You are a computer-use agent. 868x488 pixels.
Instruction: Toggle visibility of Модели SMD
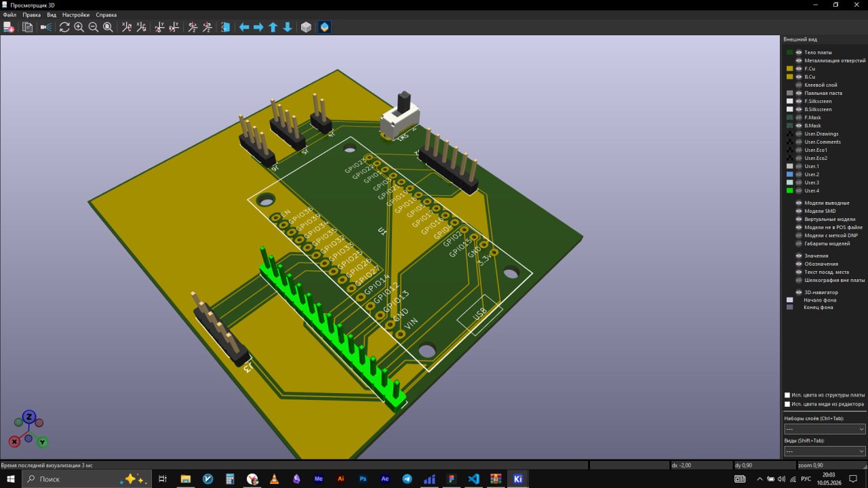click(799, 211)
